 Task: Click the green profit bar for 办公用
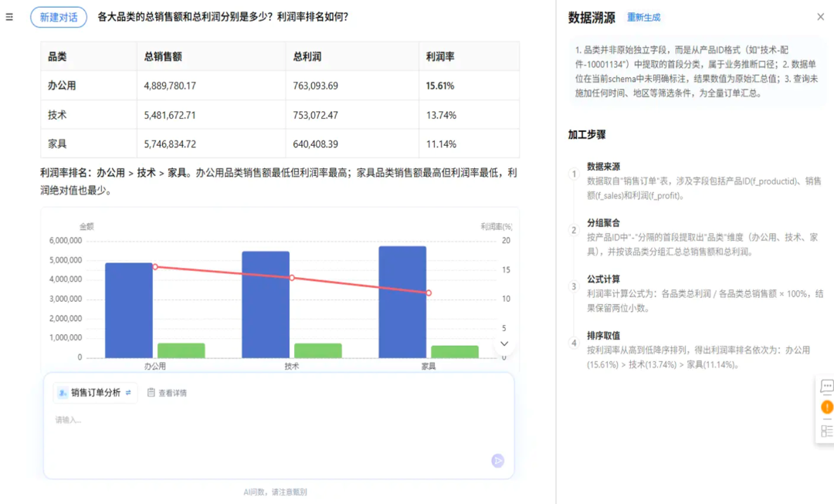[x=181, y=351]
